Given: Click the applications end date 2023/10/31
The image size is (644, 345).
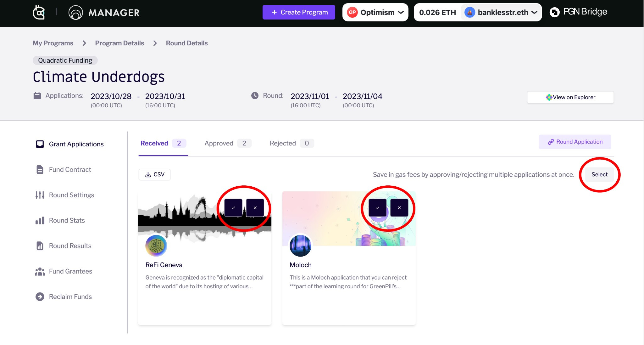Looking at the screenshot, I should 165,96.
